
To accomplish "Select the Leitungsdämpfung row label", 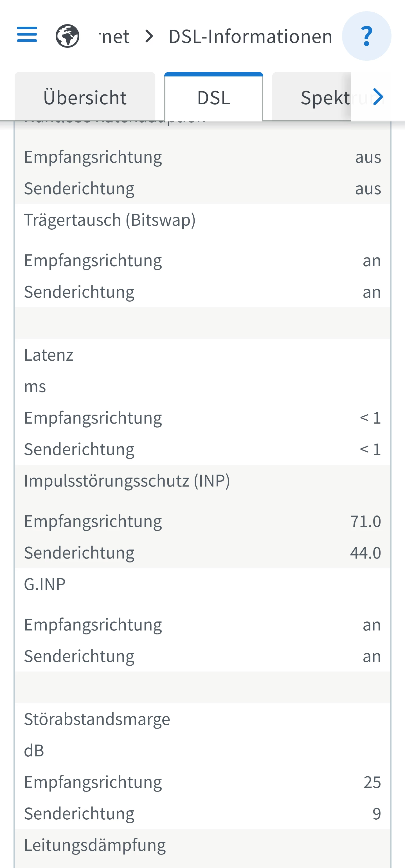I will (95, 845).
